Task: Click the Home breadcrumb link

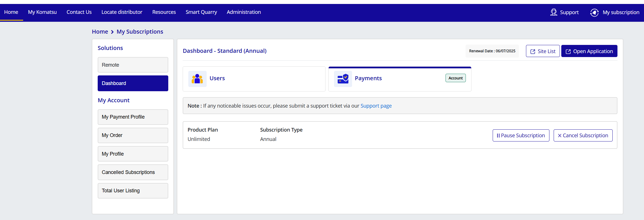Action: pyautogui.click(x=100, y=32)
